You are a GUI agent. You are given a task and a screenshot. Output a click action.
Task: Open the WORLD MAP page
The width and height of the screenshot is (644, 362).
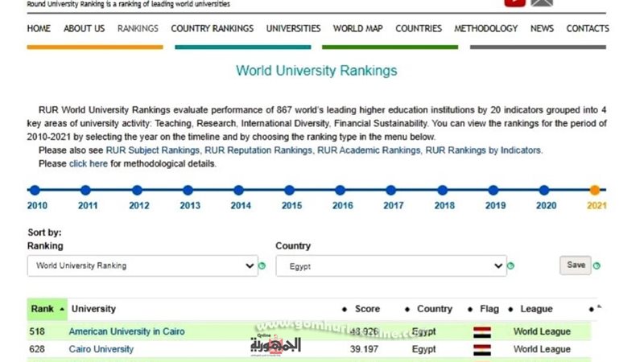[357, 28]
